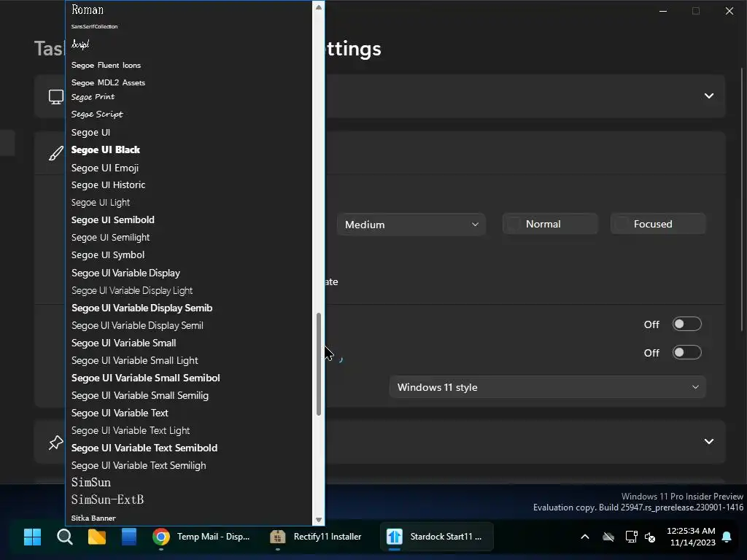Image resolution: width=747 pixels, height=560 pixels.
Task: Show hidden tray icons chevron
Action: (585, 537)
